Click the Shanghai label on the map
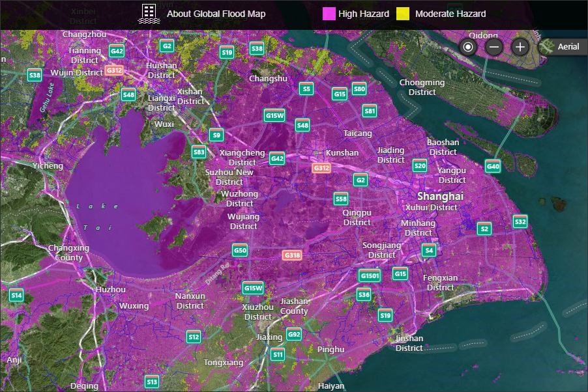 [x=441, y=196]
